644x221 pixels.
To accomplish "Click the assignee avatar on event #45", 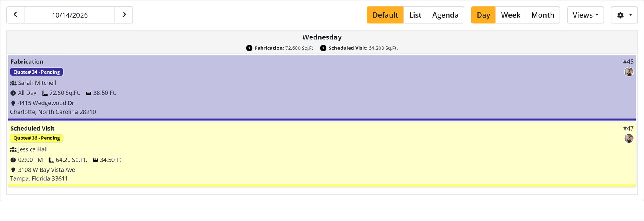I will [629, 72].
